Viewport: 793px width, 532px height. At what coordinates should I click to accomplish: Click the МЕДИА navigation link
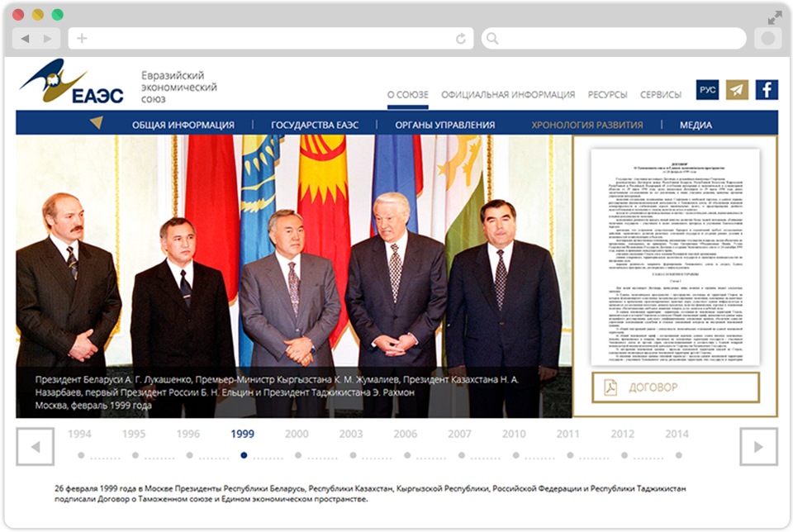pos(696,125)
